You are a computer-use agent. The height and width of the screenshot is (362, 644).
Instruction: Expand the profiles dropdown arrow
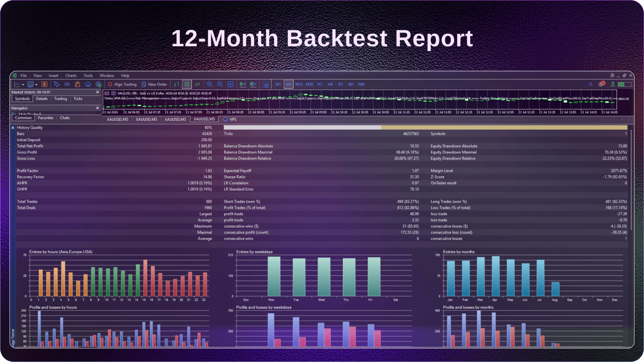(36, 85)
